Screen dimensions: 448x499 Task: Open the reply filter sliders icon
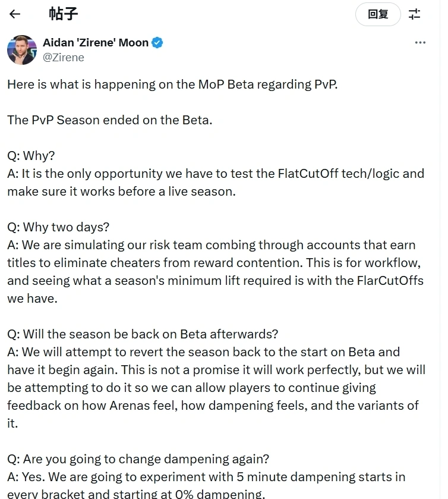click(x=414, y=14)
